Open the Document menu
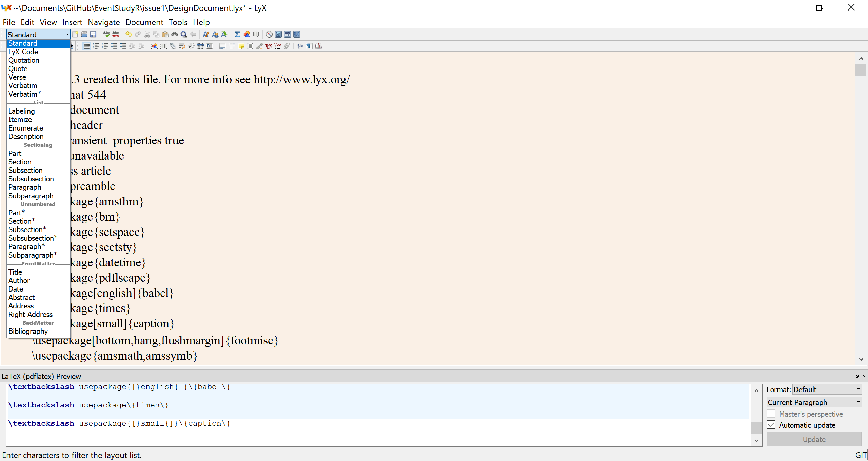 144,22
